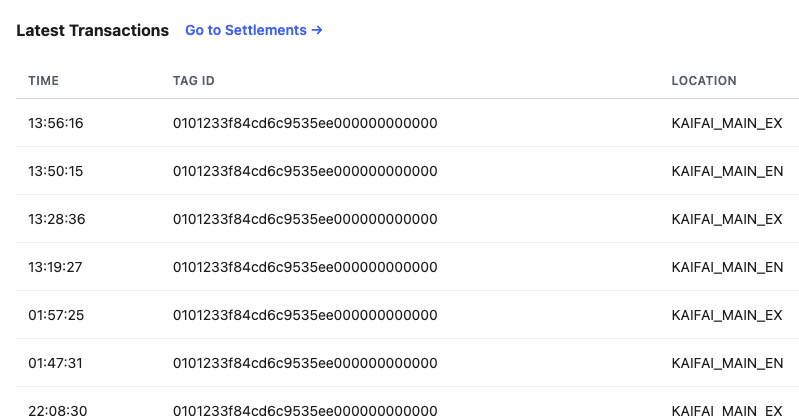Click the tag ID in the 13:56:16 row

[x=305, y=123]
